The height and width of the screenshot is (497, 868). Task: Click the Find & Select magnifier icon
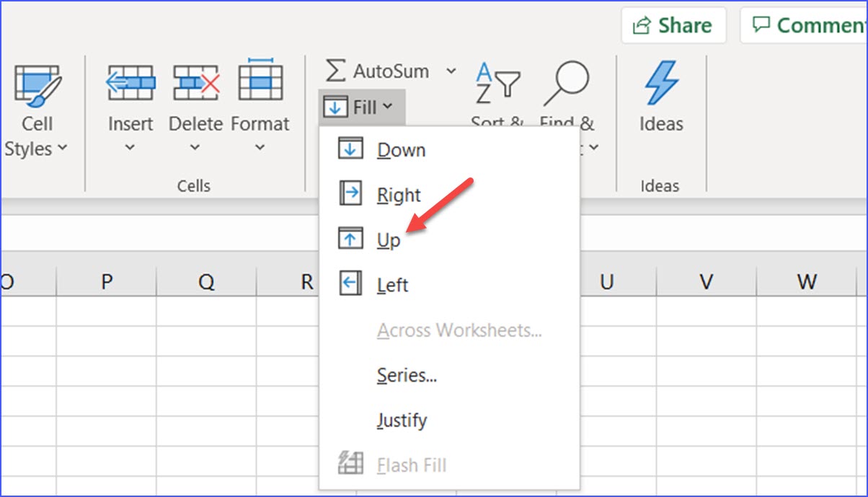567,79
